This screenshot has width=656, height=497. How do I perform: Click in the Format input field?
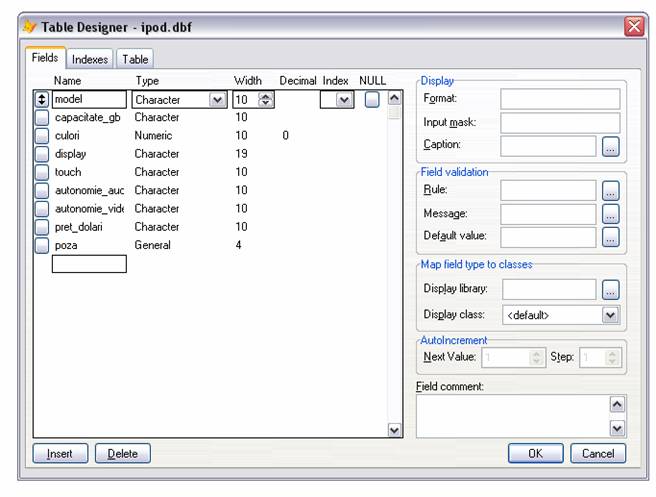[560, 99]
